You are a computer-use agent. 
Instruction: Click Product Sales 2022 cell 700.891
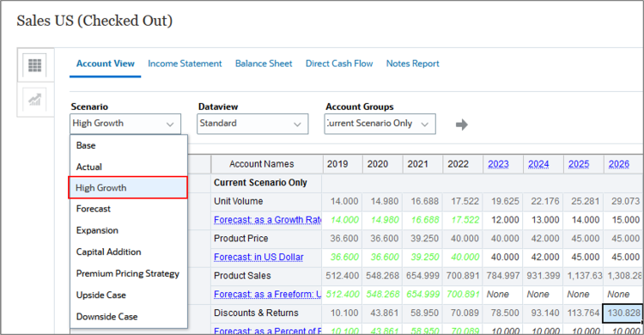coord(463,276)
